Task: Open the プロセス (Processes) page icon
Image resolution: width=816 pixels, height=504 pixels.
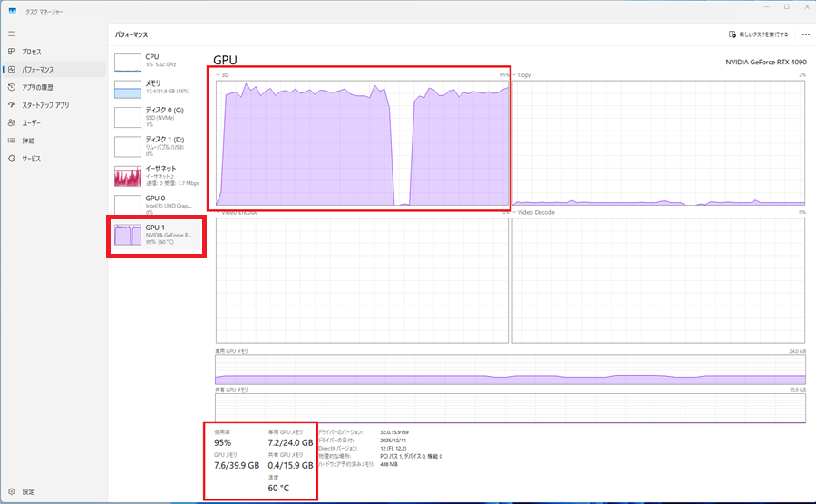Action: point(11,52)
